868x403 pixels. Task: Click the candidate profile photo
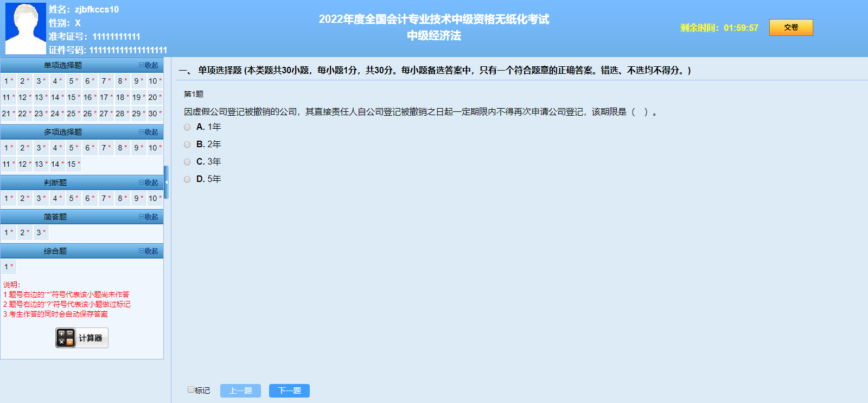[25, 28]
